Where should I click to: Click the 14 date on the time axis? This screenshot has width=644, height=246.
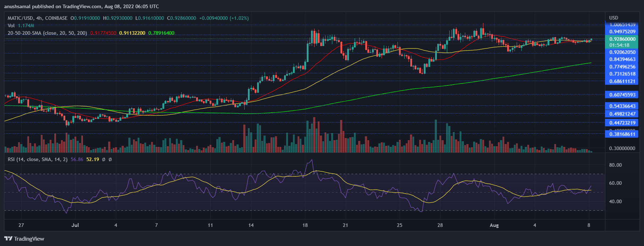click(251, 225)
